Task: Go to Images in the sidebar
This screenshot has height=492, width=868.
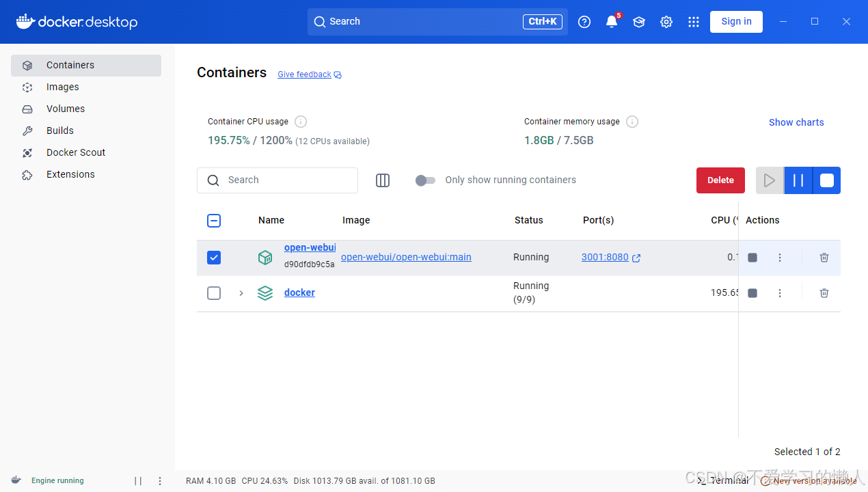Action: click(x=86, y=87)
